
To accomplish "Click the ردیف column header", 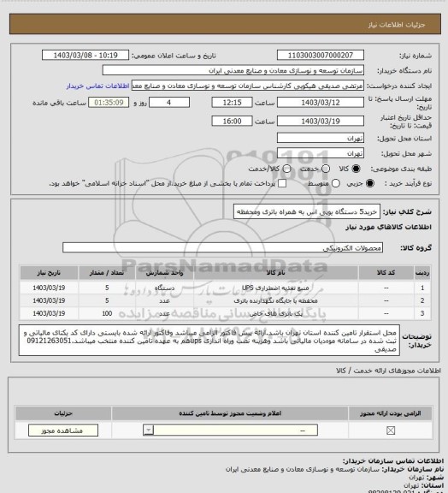I will [422, 273].
